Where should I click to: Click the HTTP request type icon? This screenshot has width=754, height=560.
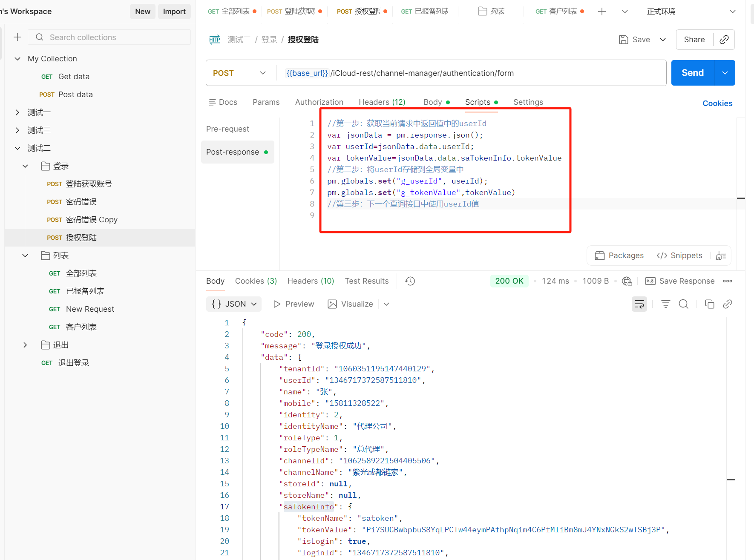(x=215, y=40)
